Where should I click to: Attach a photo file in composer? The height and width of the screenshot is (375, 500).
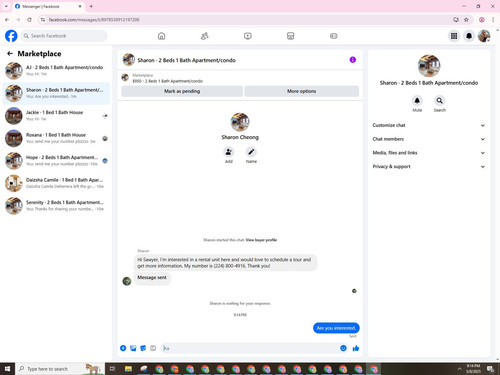click(133, 348)
